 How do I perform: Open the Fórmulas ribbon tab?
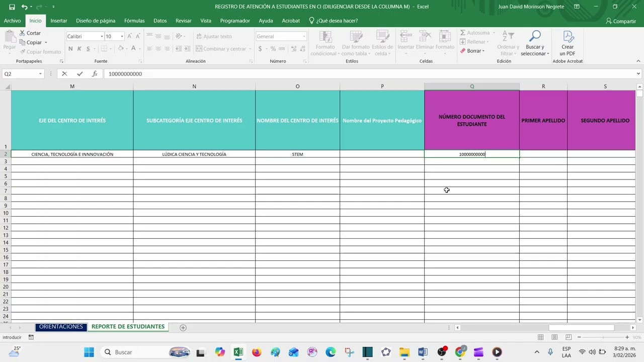tap(134, 21)
